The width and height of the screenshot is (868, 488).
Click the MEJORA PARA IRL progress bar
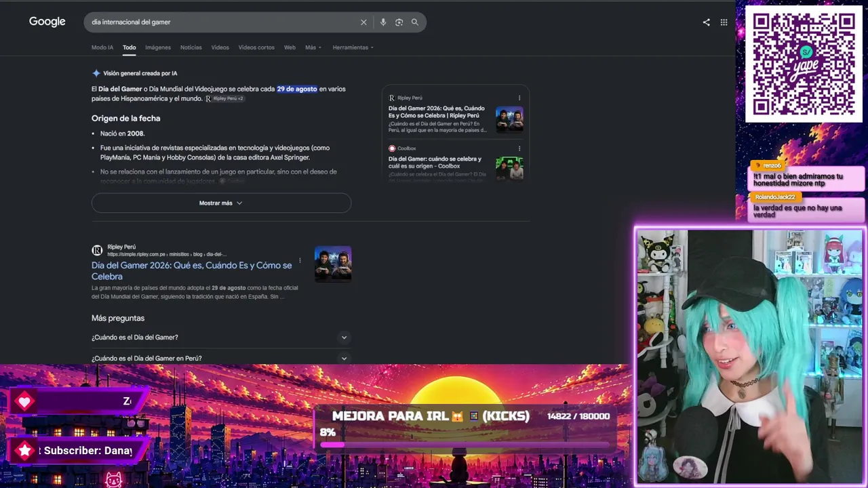tap(465, 445)
